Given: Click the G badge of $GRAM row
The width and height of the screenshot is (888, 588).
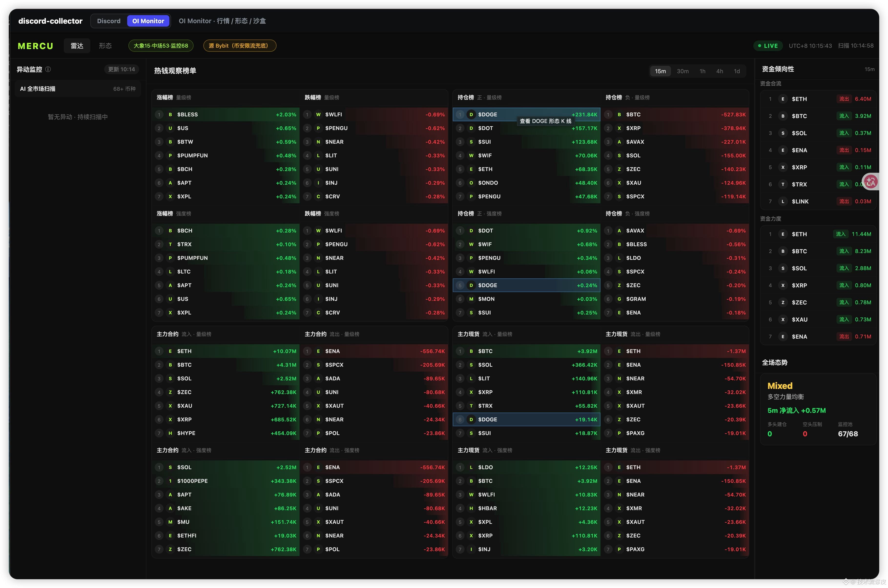Looking at the screenshot, I should click(x=619, y=299).
